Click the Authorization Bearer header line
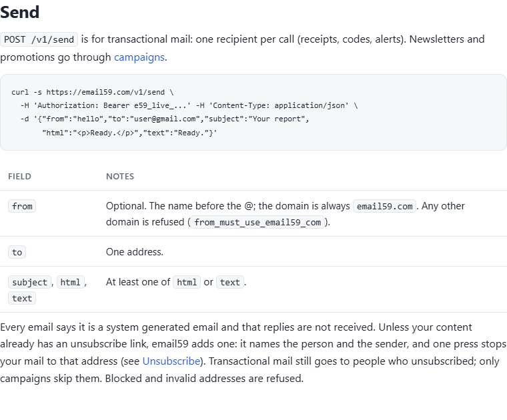 pyautogui.click(x=189, y=105)
